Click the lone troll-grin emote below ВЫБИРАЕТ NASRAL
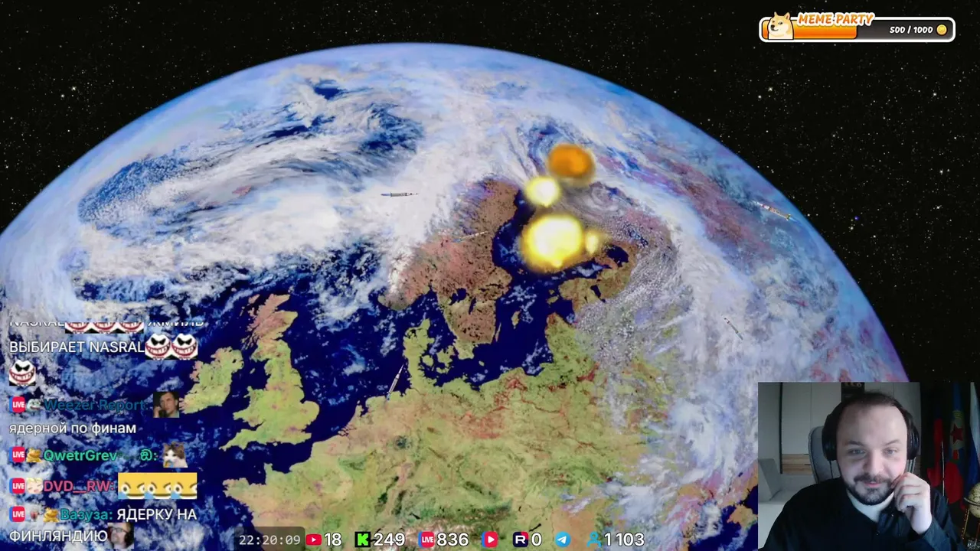The image size is (980, 551). coord(22,373)
